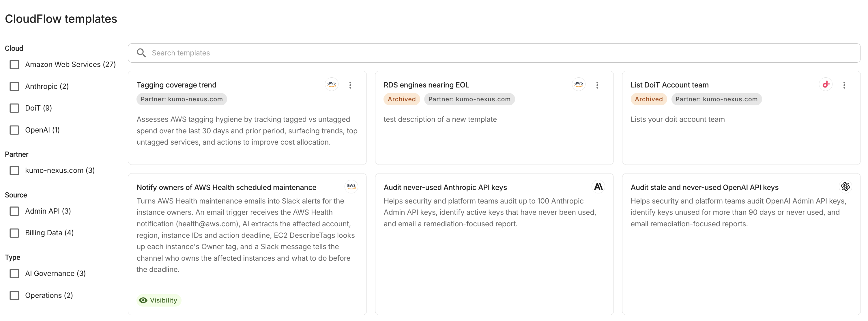
Task: Open the three-dot menu on Tagging coverage trend
Action: tap(350, 85)
